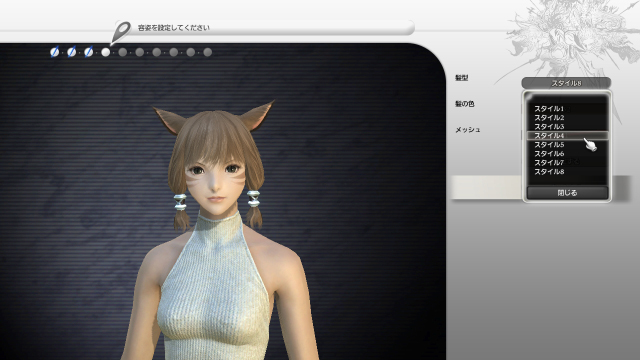The height and width of the screenshot is (360, 640).
Task: Click the 閉じる button to close the list
Action: tap(567, 193)
